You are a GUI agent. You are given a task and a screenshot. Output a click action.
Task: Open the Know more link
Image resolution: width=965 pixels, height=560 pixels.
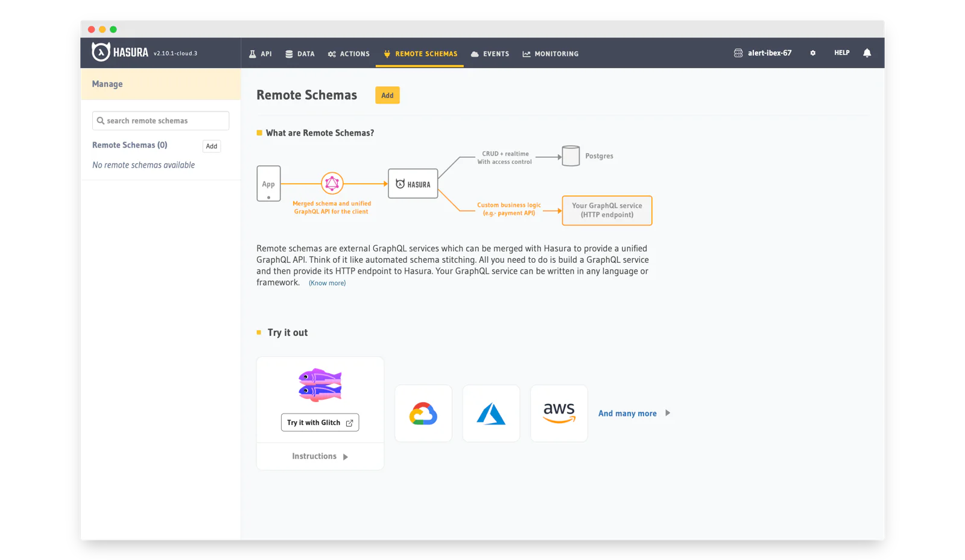tap(327, 283)
